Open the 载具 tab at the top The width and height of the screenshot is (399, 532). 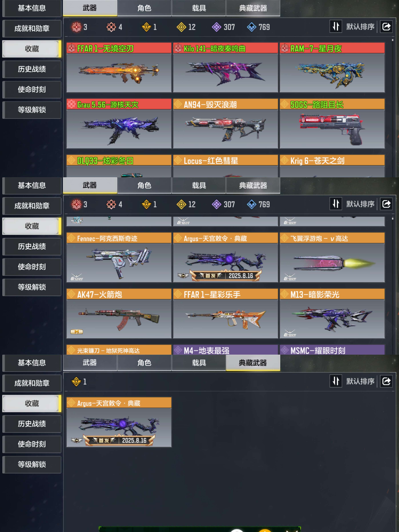coord(199,8)
